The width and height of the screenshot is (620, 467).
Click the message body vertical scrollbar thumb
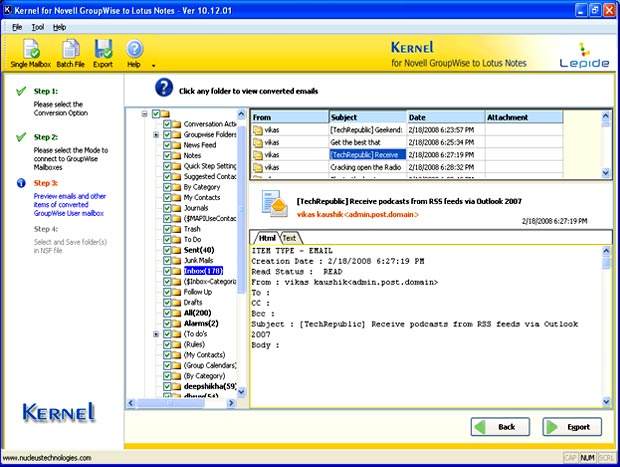coord(606,262)
